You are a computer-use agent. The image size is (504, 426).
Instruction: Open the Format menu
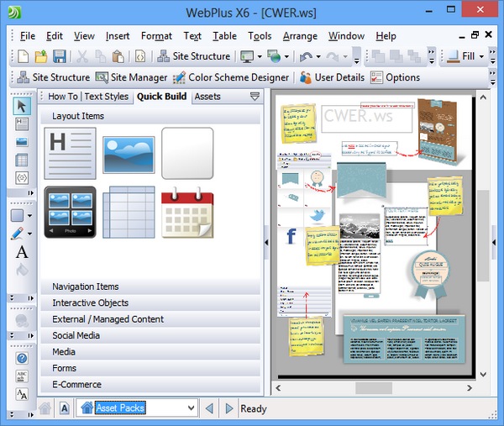[x=156, y=36]
